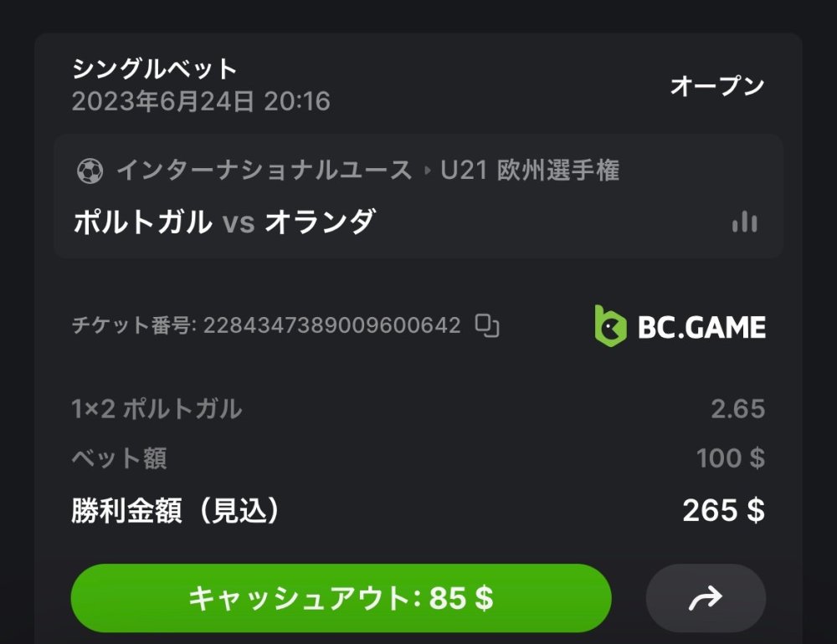Viewport: 837px width, 644px height.
Task: Click the 265 $ potential winnings value
Action: pos(723,511)
